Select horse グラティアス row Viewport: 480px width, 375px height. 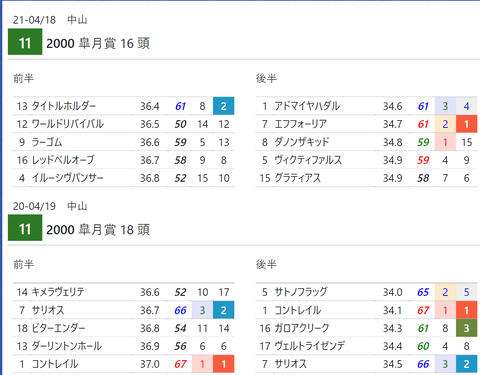[366, 178]
